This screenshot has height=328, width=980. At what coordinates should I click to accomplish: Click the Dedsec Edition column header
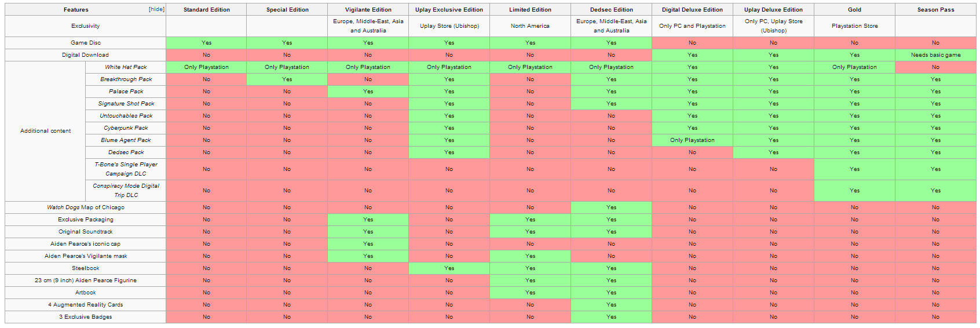coord(611,10)
